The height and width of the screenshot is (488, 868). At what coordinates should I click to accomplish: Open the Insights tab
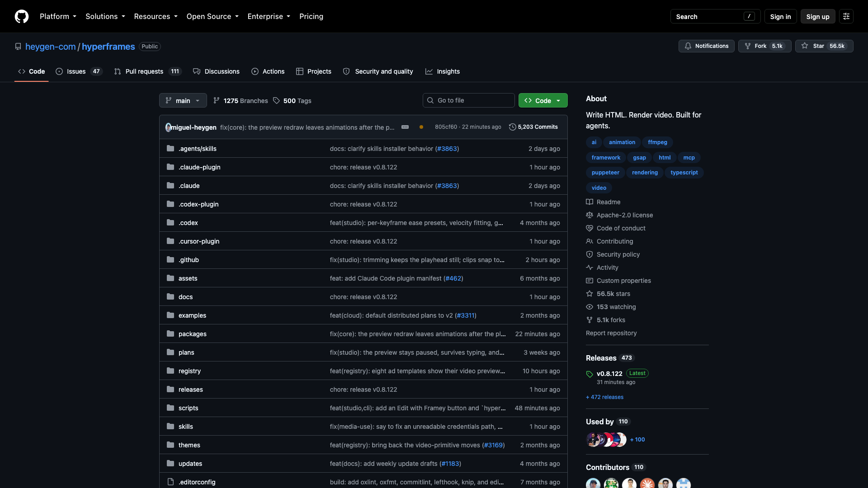pos(443,71)
